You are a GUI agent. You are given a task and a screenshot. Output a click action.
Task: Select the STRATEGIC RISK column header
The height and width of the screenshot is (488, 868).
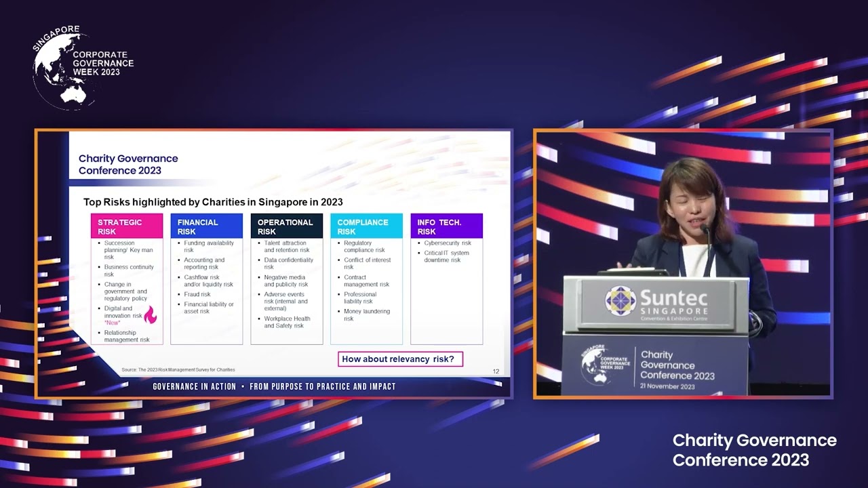pos(127,226)
